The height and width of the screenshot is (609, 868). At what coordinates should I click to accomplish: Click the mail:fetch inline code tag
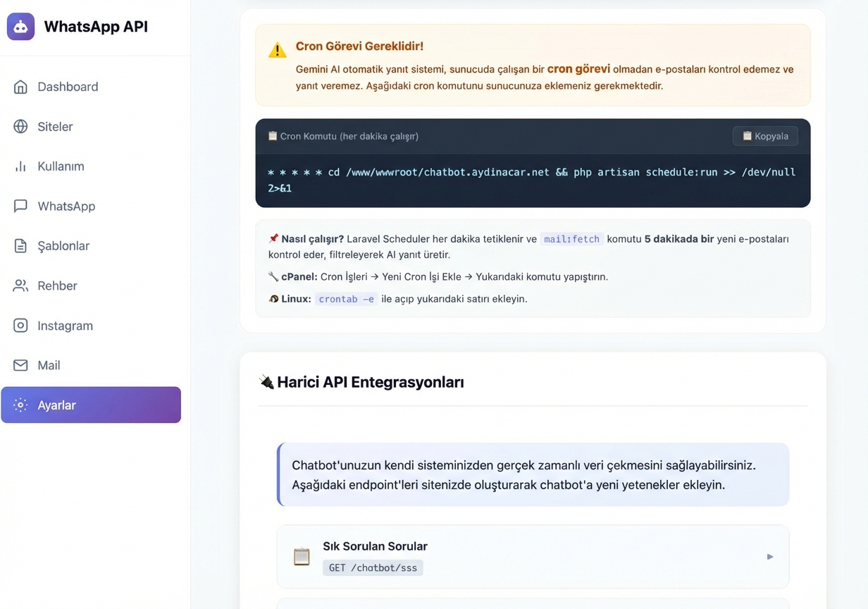pos(571,239)
